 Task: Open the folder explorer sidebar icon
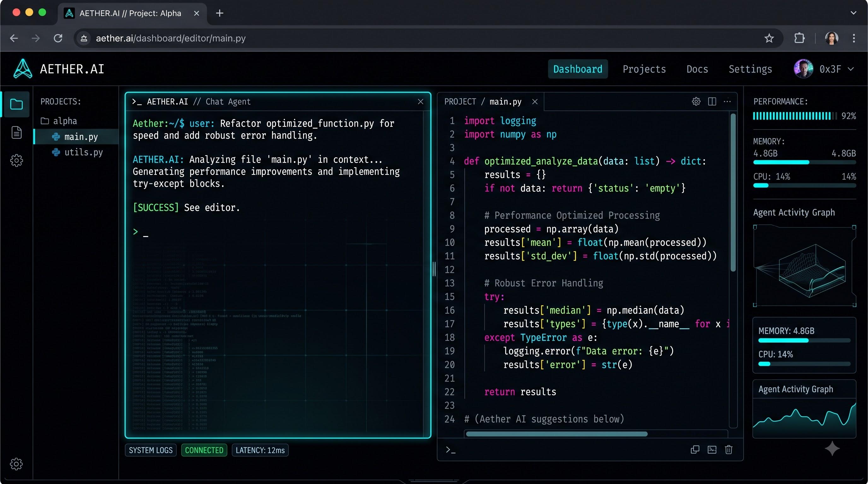(x=16, y=104)
